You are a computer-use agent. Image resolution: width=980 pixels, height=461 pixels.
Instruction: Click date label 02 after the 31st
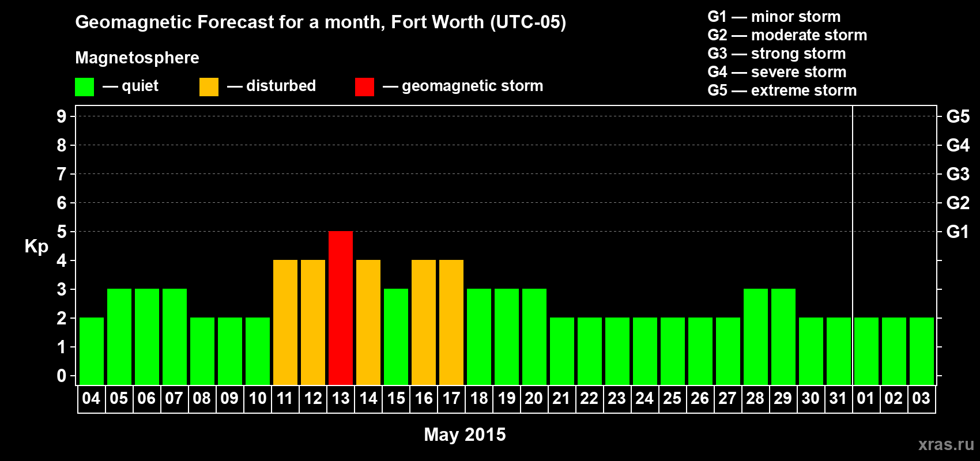894,399
